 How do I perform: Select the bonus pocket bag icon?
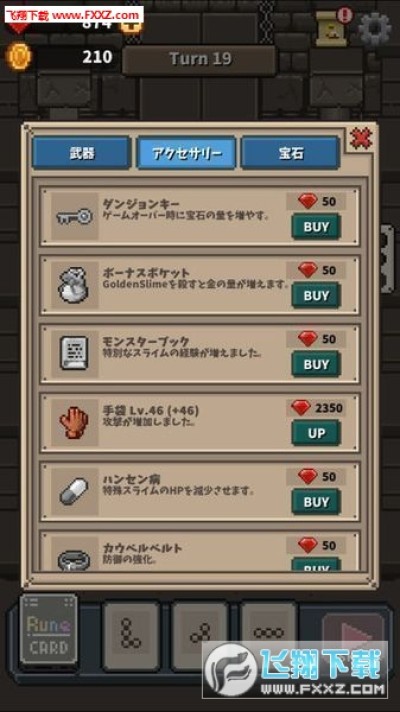74,285
